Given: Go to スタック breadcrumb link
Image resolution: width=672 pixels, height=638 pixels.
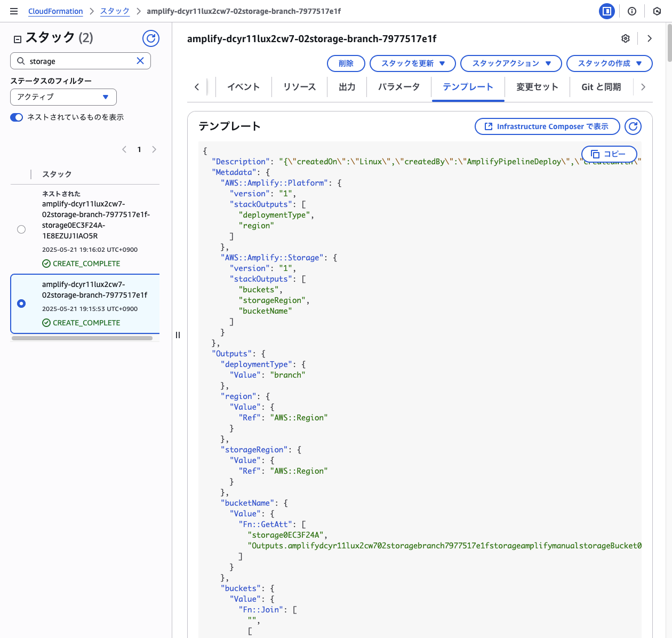Looking at the screenshot, I should [115, 11].
